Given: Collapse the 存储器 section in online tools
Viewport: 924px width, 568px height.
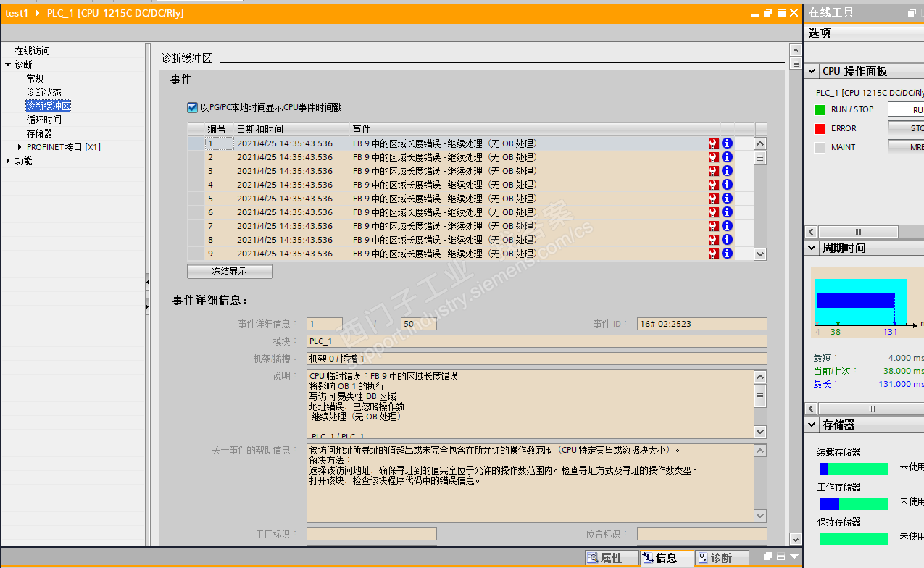Looking at the screenshot, I should click(x=812, y=425).
